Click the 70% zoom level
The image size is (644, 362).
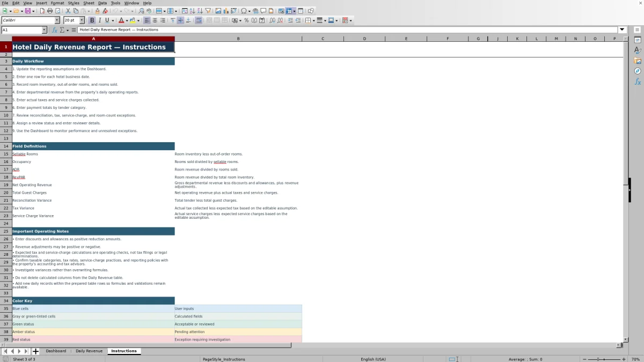click(635, 359)
